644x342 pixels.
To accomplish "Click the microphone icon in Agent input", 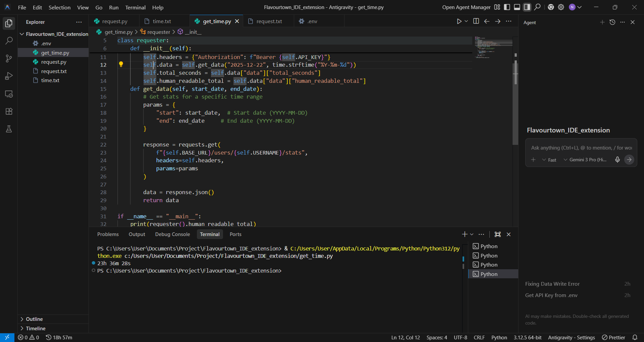I will coord(617,160).
